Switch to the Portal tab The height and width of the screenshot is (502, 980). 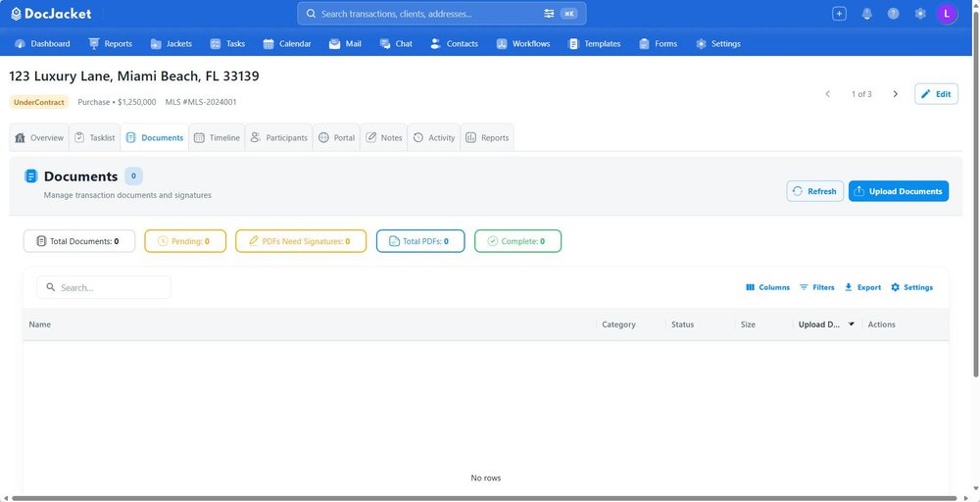point(336,137)
